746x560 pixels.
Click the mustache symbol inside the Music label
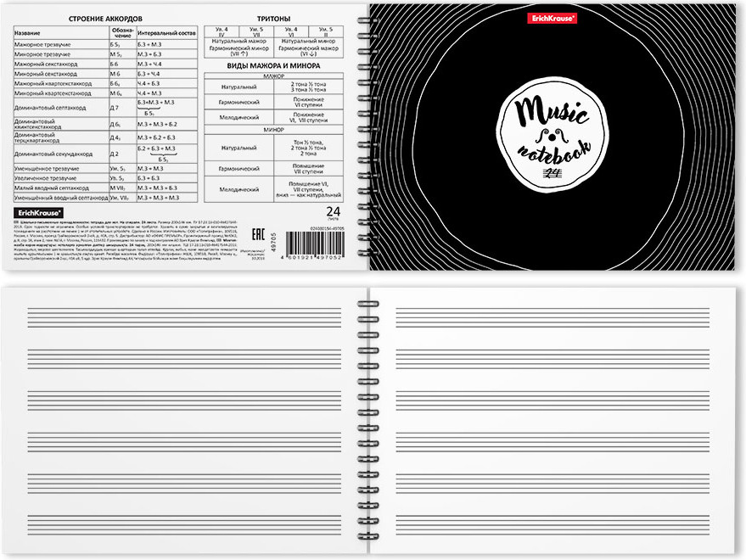point(552,133)
